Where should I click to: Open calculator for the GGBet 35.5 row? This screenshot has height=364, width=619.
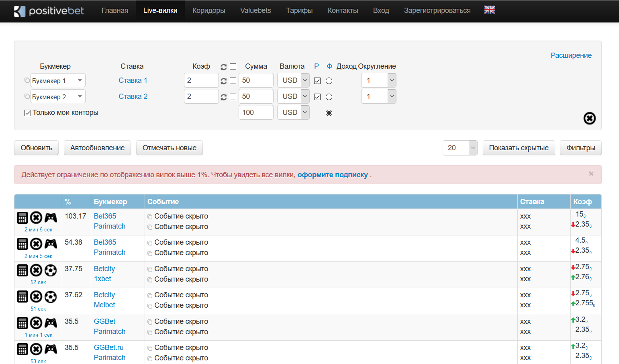click(22, 323)
